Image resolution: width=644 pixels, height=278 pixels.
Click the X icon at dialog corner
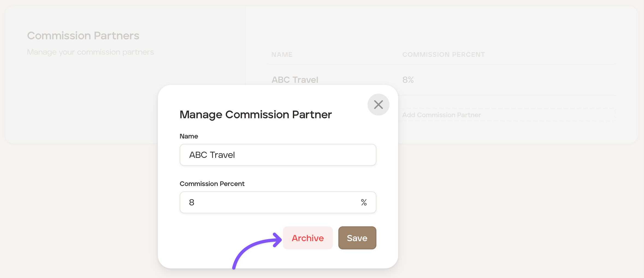click(378, 105)
